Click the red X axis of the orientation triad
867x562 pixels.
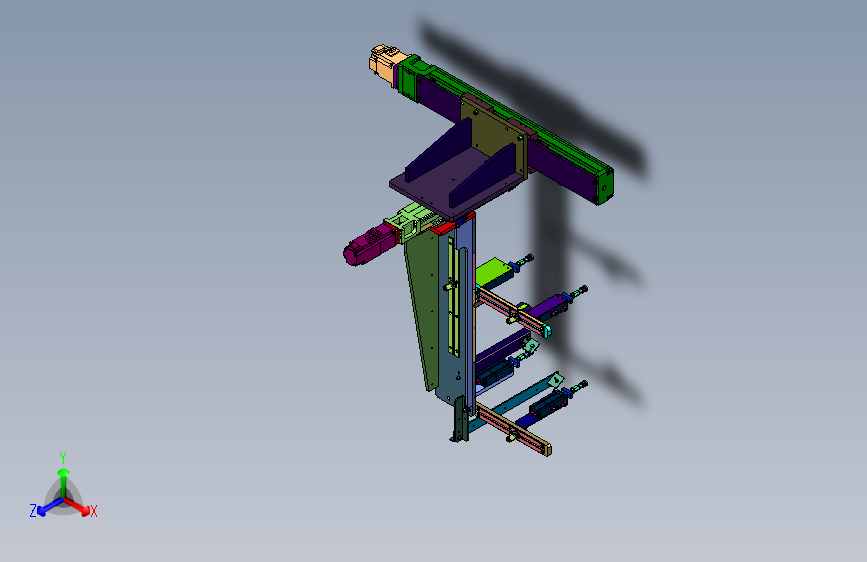coord(78,506)
